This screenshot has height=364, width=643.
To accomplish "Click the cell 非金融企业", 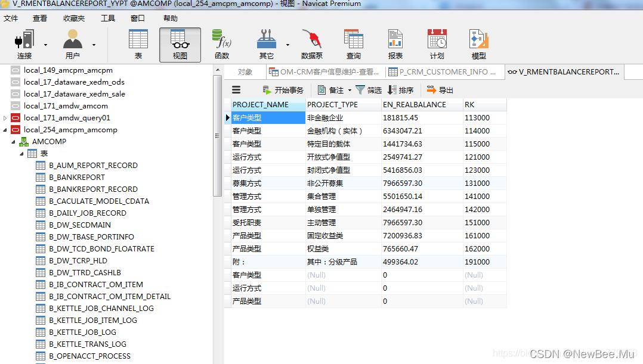I will (343, 117).
